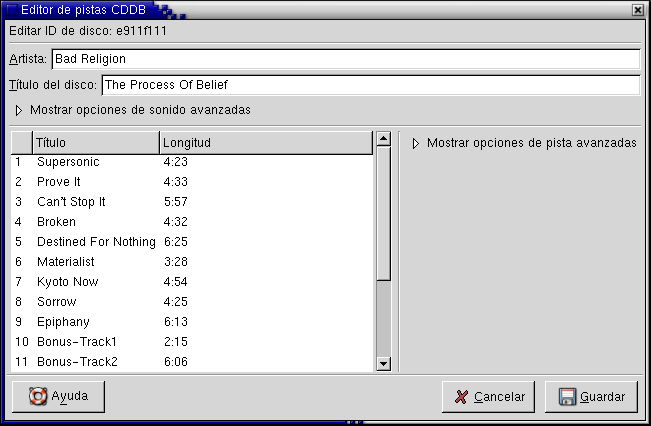Expand Mostrar opciones de sonido avanzadas
Screen dimensions: 651x426
[19, 110]
